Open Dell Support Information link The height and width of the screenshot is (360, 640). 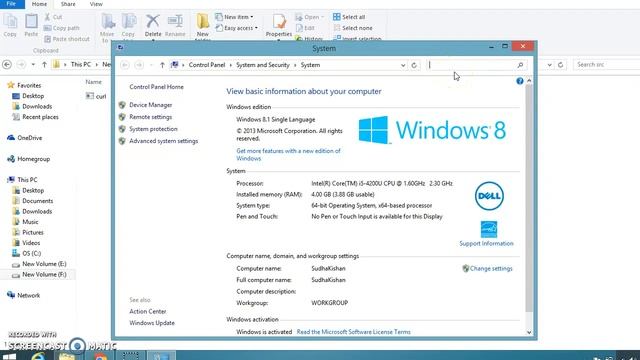pyautogui.click(x=487, y=243)
